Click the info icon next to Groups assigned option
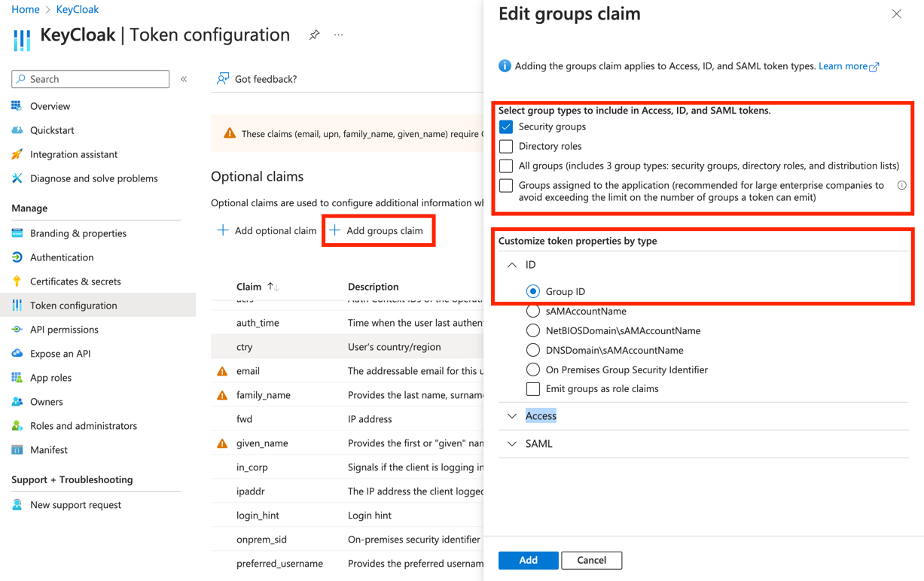This screenshot has width=924, height=581. [901, 185]
